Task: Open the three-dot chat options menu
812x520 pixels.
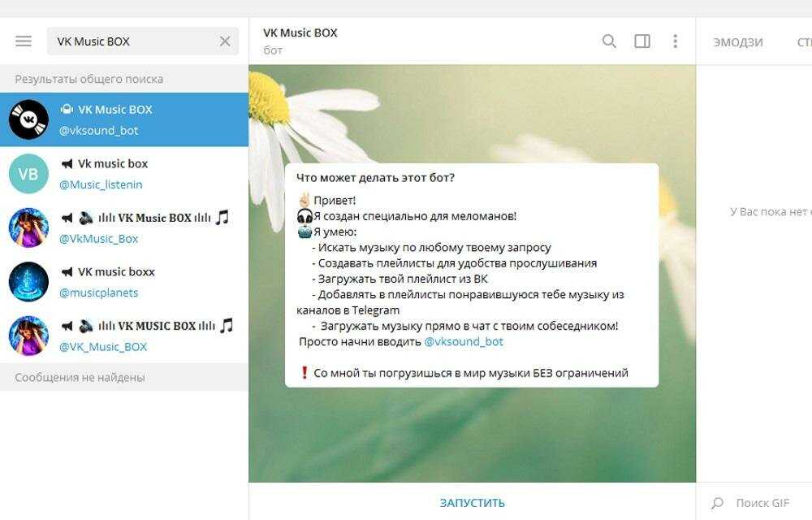Action: [x=675, y=41]
